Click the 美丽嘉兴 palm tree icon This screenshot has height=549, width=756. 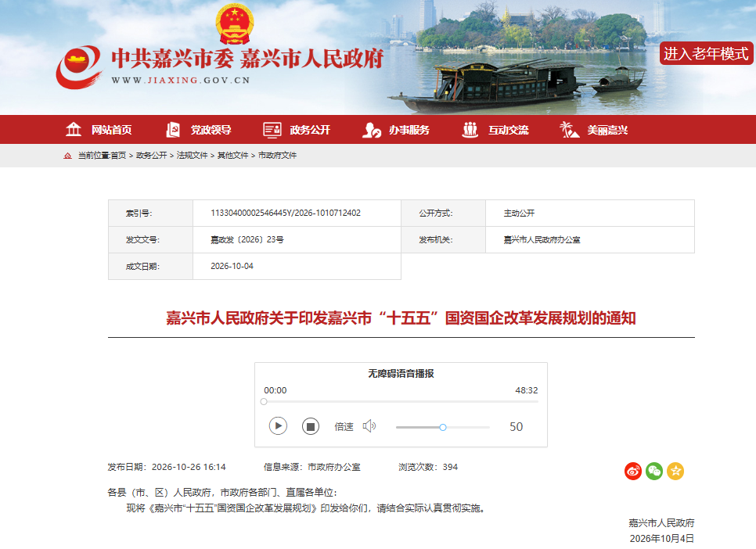click(570, 130)
